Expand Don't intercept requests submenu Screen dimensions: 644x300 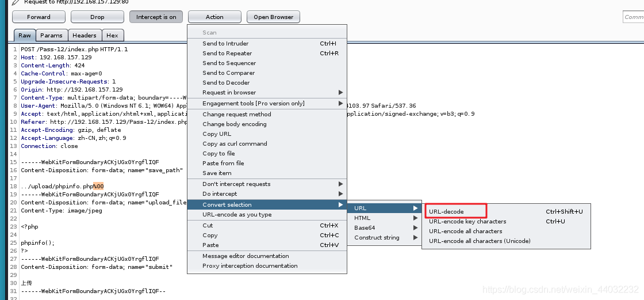(x=267, y=184)
